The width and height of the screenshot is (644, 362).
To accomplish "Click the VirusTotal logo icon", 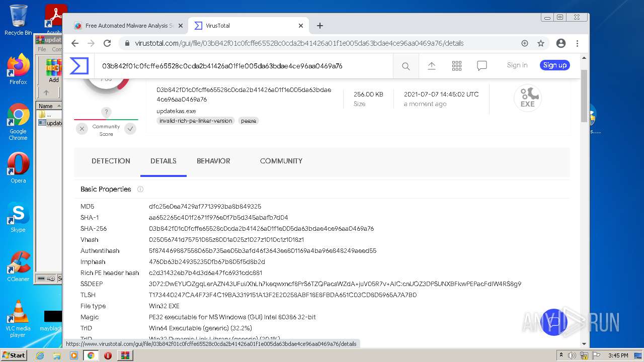I will click(x=79, y=66).
